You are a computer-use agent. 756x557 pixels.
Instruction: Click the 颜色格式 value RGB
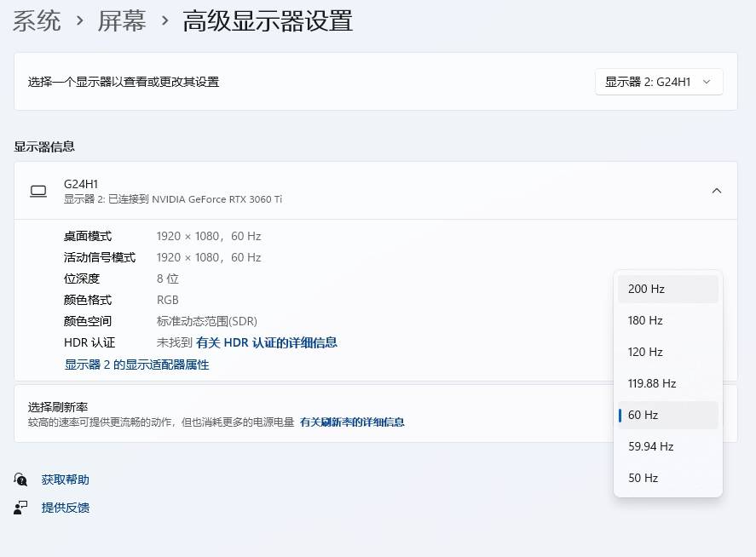pos(168,300)
